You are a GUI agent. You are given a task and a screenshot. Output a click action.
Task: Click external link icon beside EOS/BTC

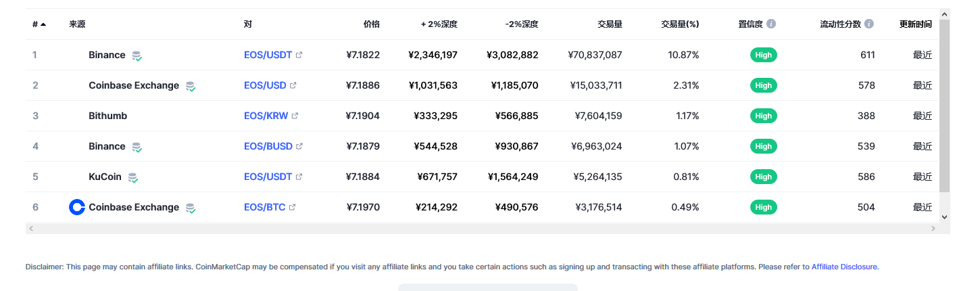point(292,207)
